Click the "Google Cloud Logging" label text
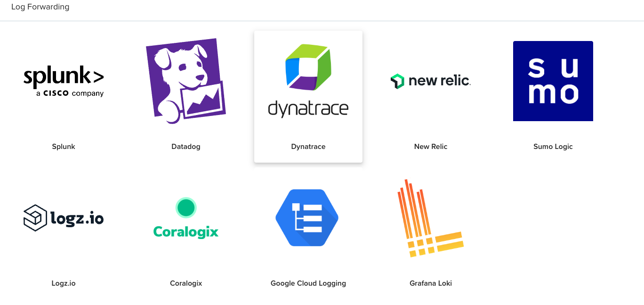 click(308, 283)
